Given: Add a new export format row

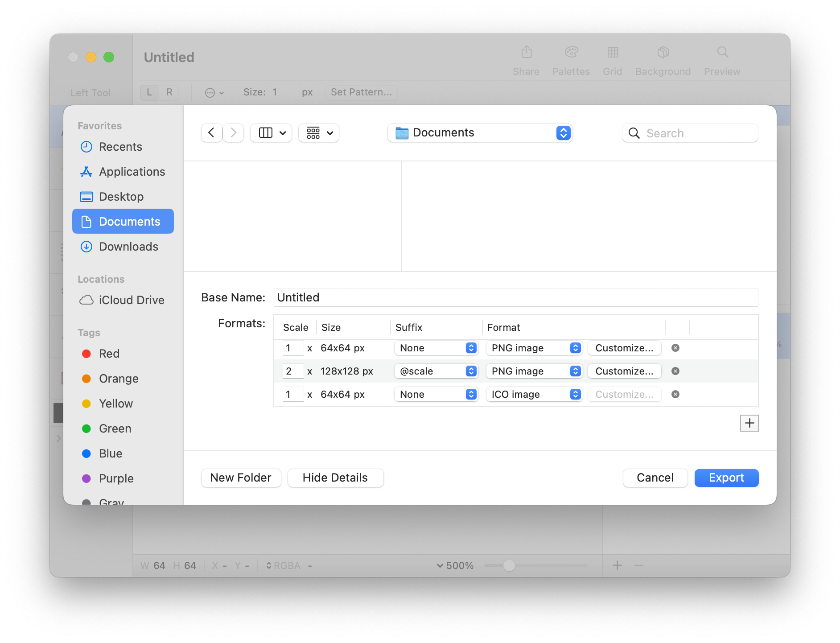Looking at the screenshot, I should 749,423.
